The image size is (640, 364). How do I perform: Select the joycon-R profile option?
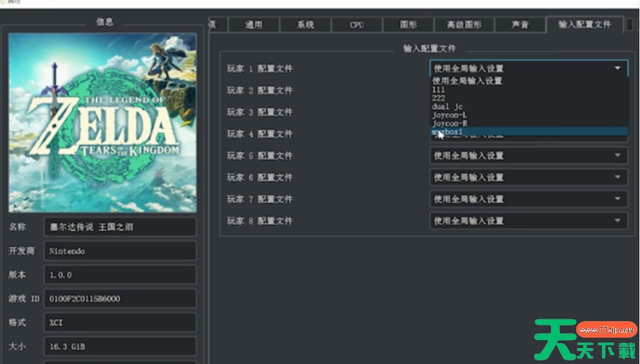[x=530, y=123]
